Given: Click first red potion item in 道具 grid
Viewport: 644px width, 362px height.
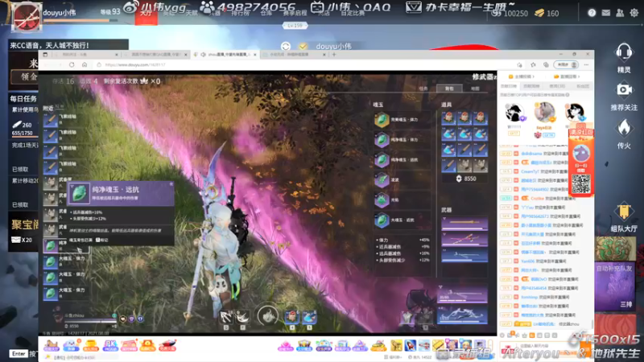Looking at the screenshot, I should pyautogui.click(x=449, y=118).
